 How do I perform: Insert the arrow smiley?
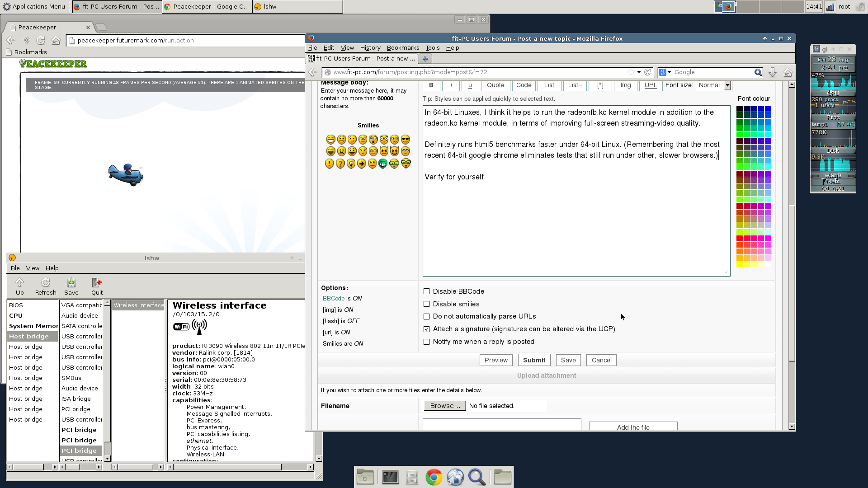point(362,164)
